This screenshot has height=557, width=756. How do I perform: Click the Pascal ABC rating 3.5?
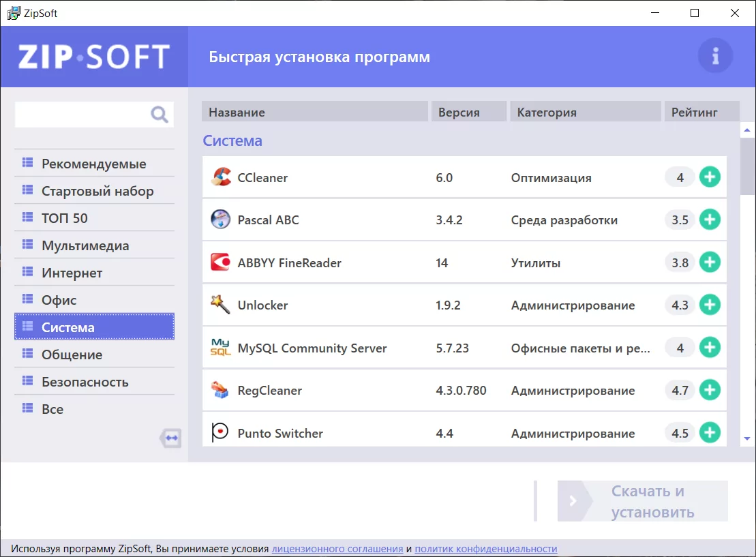tap(680, 220)
